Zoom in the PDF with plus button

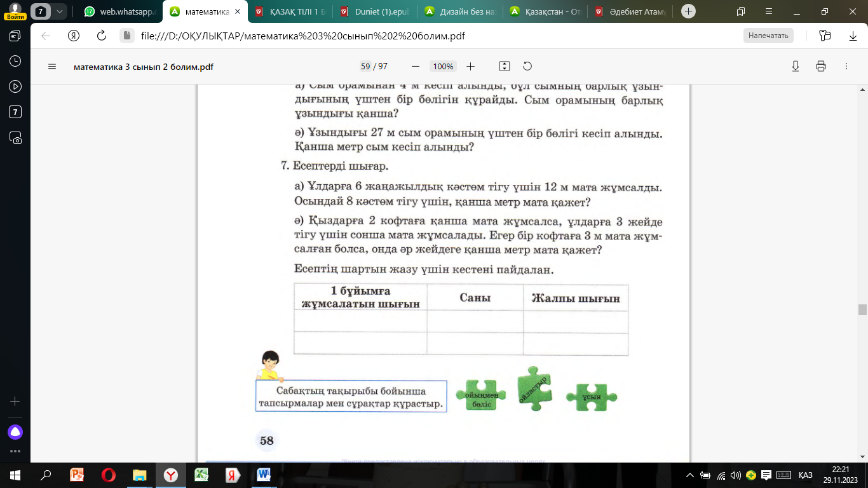tap(470, 66)
